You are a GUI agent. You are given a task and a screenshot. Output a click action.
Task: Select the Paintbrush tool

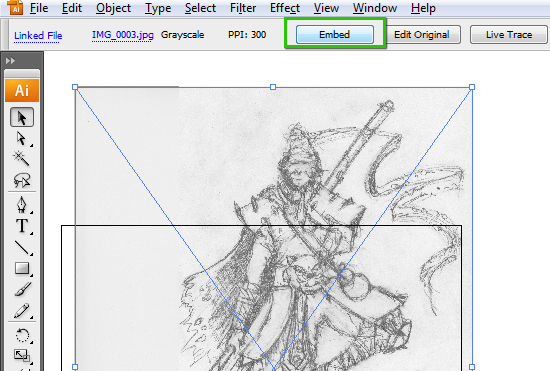coord(22,289)
